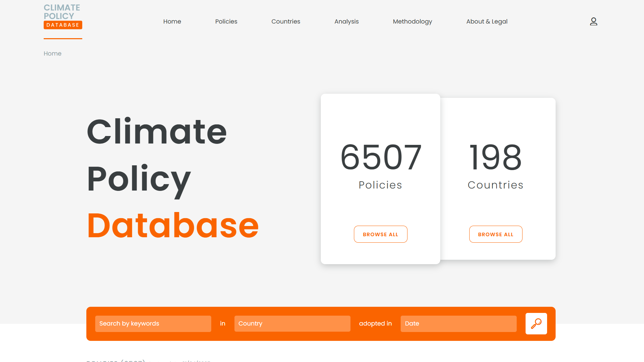Browse all 198 countries
644x362 pixels.
point(496,234)
